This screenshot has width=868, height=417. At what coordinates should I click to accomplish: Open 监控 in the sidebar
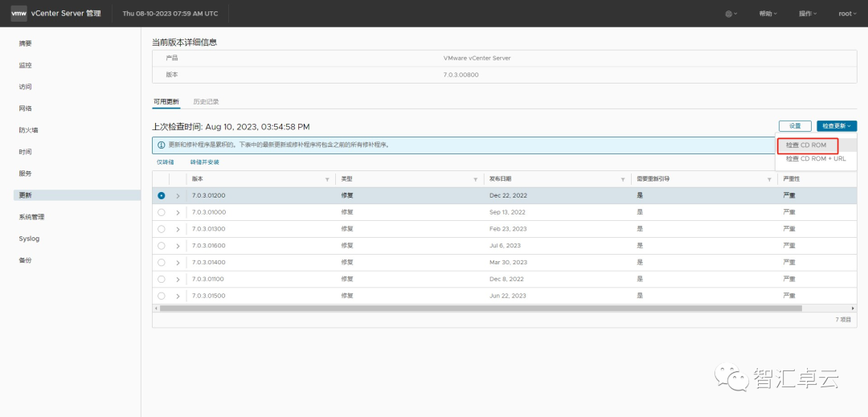[25, 65]
